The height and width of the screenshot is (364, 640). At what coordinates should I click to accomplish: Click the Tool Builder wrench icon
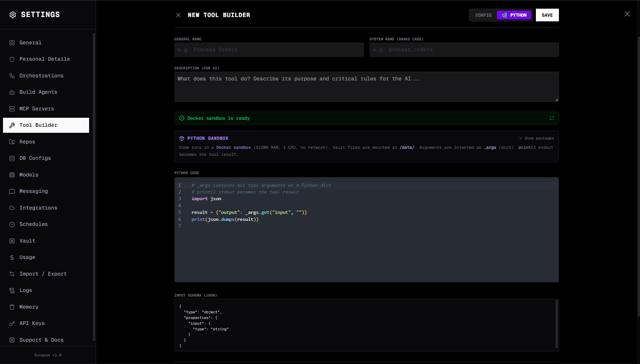point(12,125)
